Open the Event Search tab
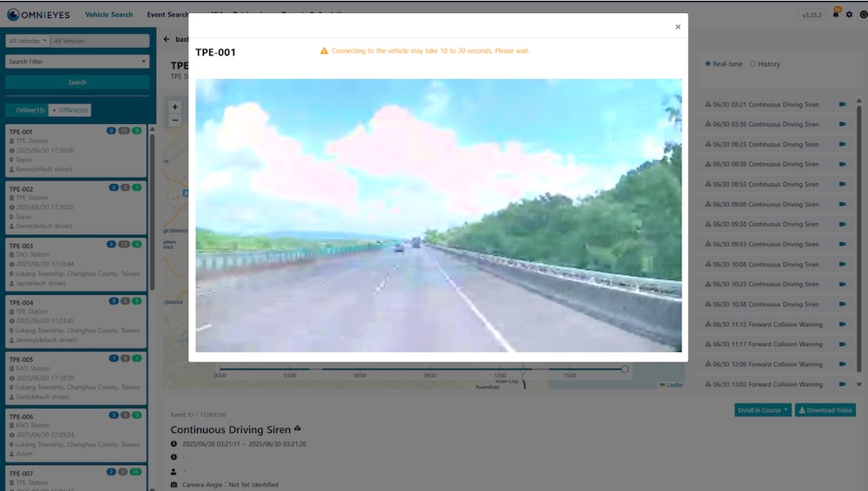 tap(168, 15)
